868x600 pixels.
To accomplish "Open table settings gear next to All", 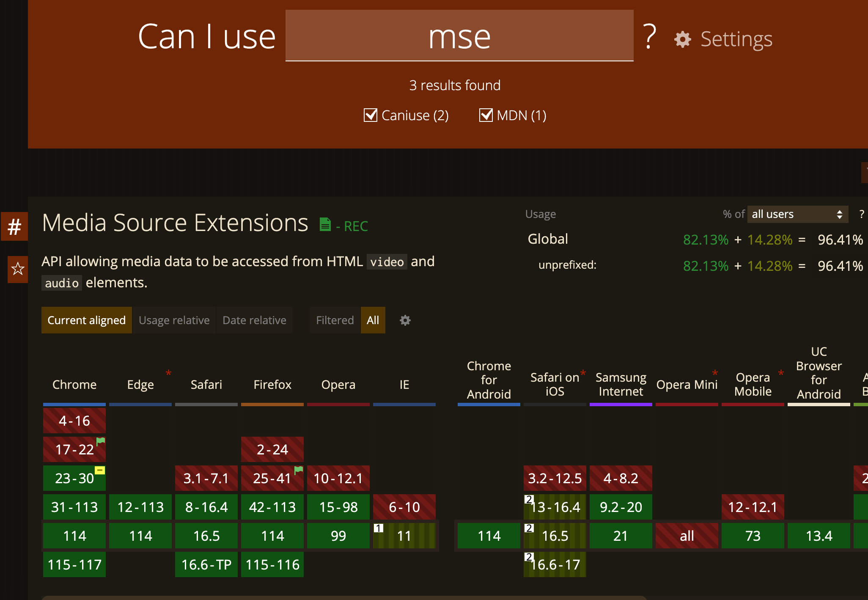I will tap(405, 320).
